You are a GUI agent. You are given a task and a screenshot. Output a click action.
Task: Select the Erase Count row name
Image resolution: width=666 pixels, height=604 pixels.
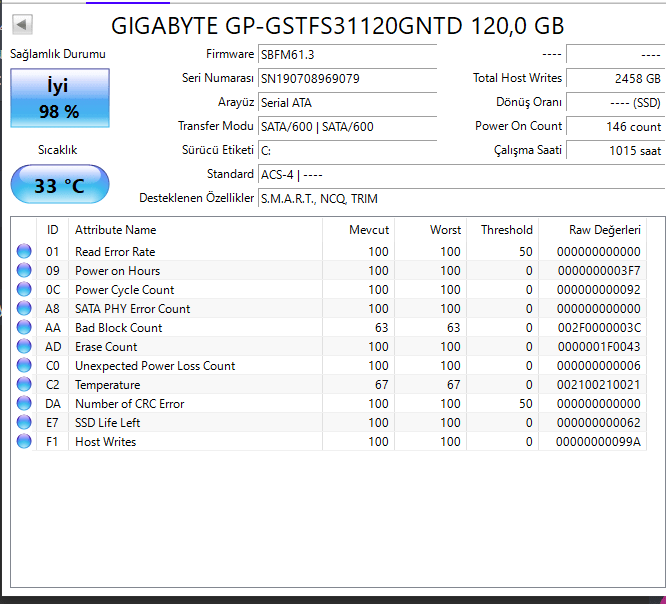pos(106,347)
